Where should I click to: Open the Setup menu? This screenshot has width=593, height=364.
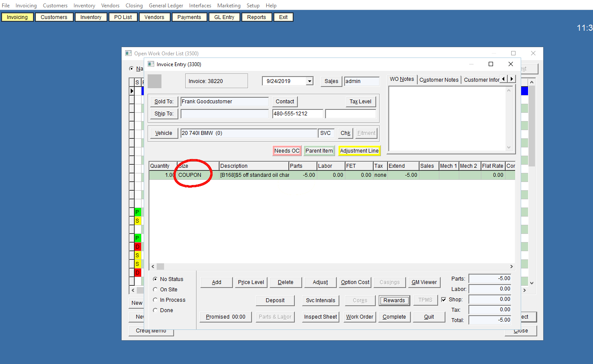click(x=253, y=6)
